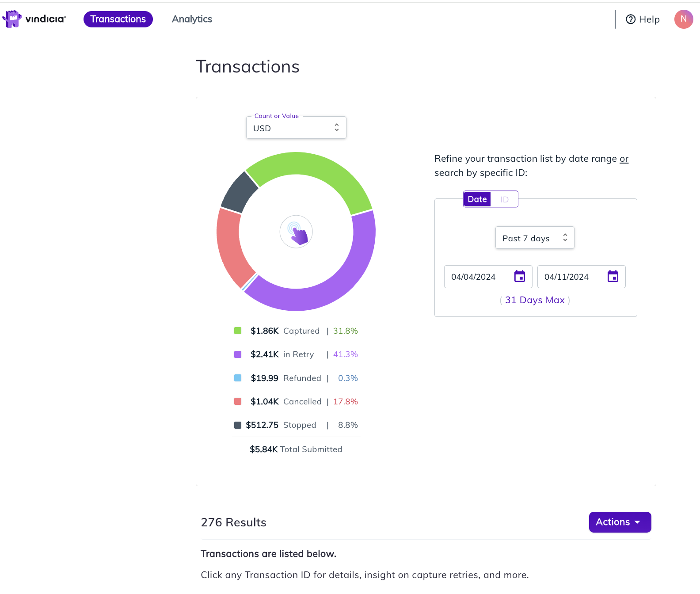Open the Help menu icon
The height and width of the screenshot is (594, 700).
point(631,19)
